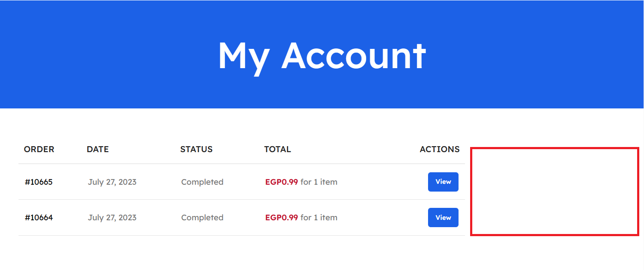Select the date of order #10665
Image resolution: width=644 pixels, height=270 pixels.
pyautogui.click(x=112, y=182)
